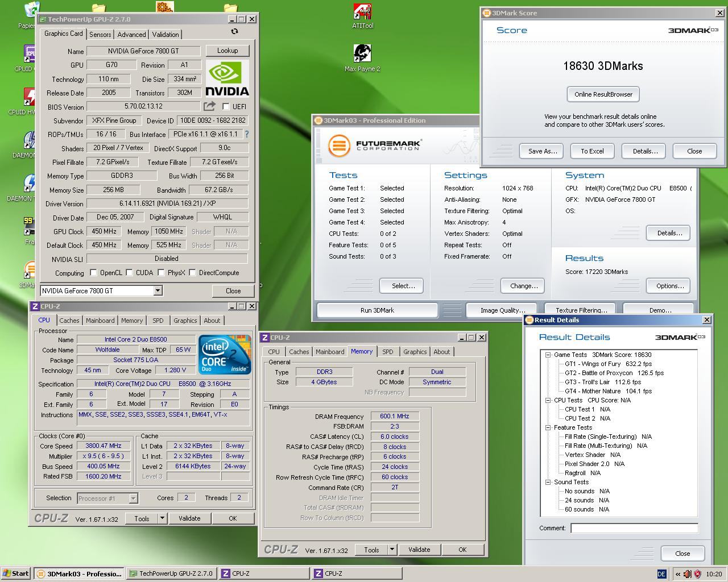
Task: Open the GPU selection dropdown in GPU-Z
Action: pyautogui.click(x=158, y=290)
